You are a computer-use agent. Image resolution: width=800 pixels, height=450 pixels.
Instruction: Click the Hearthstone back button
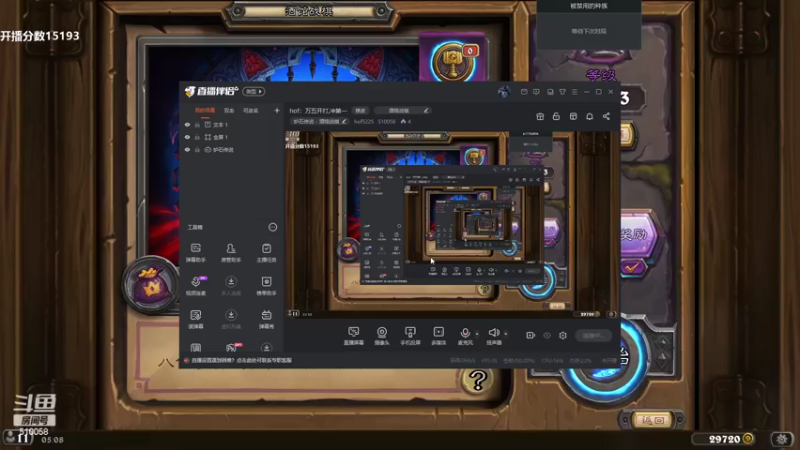[x=653, y=420]
